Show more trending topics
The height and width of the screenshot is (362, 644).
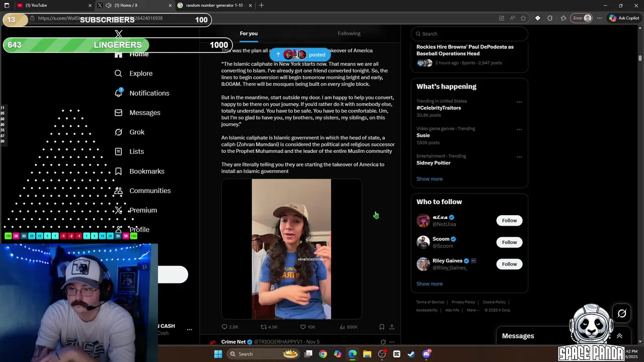point(429,179)
